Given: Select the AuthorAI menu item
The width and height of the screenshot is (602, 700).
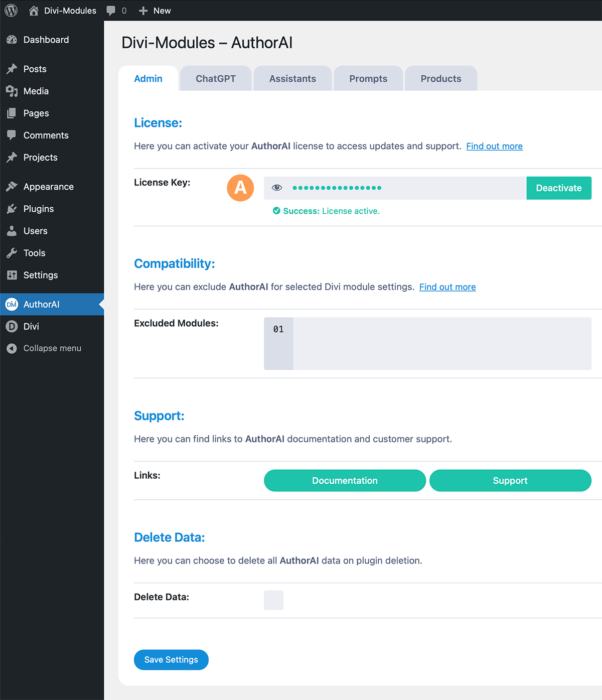Looking at the screenshot, I should 52,304.
